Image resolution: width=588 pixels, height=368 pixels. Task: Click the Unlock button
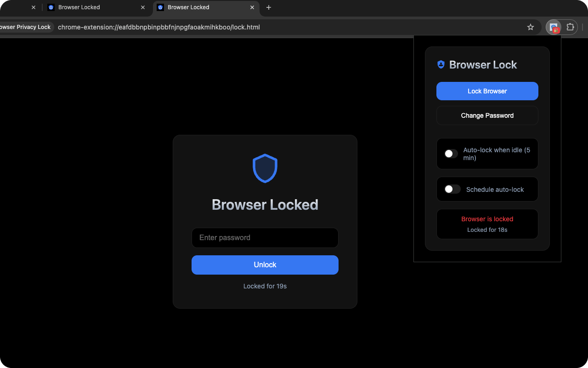(265, 264)
